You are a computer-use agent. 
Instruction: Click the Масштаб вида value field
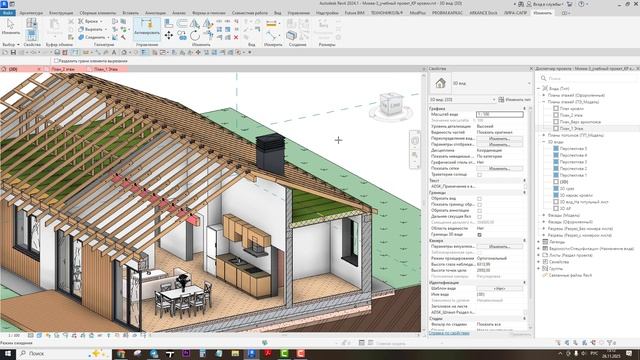(x=500, y=114)
